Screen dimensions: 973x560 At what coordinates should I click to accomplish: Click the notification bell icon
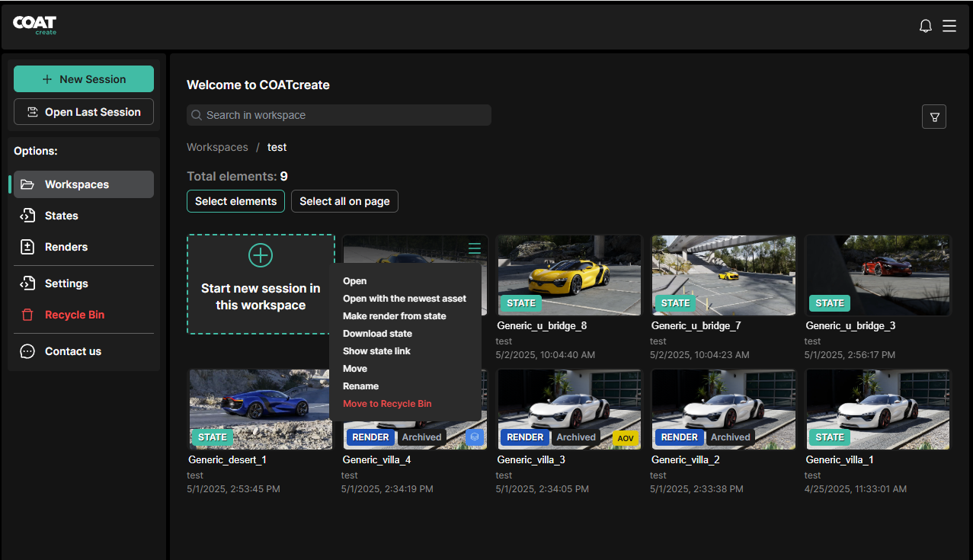coord(926,27)
